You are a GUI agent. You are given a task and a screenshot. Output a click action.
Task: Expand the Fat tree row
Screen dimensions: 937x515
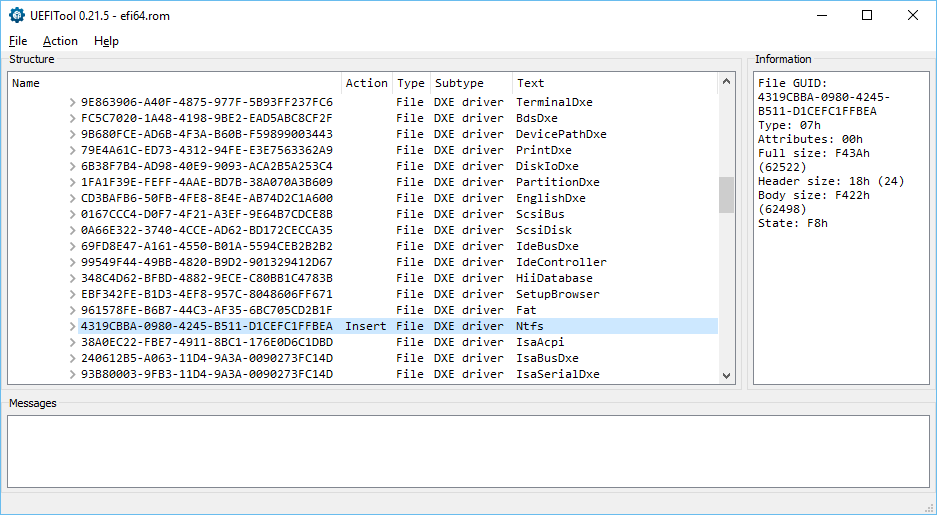pos(72,310)
